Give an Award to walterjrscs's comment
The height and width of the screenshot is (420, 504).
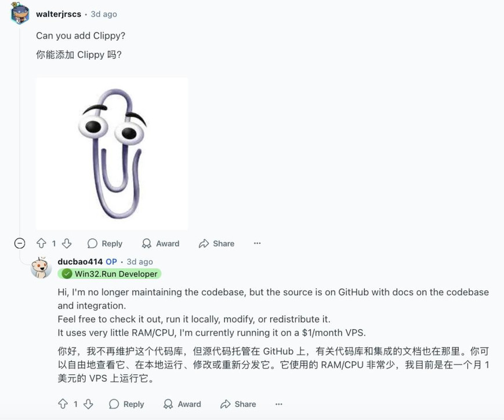[x=161, y=243]
